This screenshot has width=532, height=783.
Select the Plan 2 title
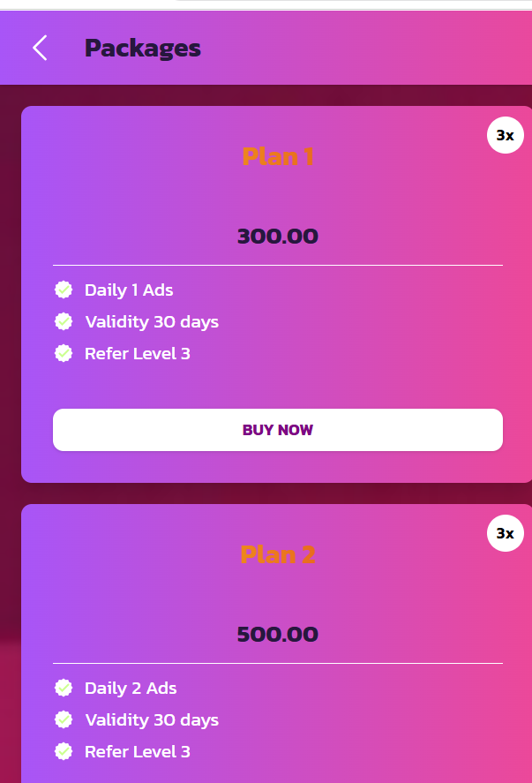(278, 555)
